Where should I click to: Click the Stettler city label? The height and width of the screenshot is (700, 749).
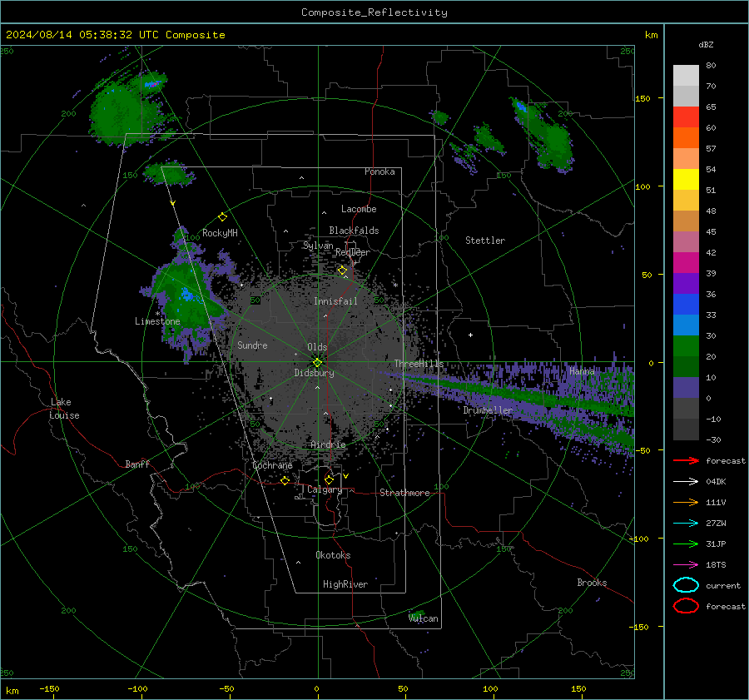pos(485,241)
